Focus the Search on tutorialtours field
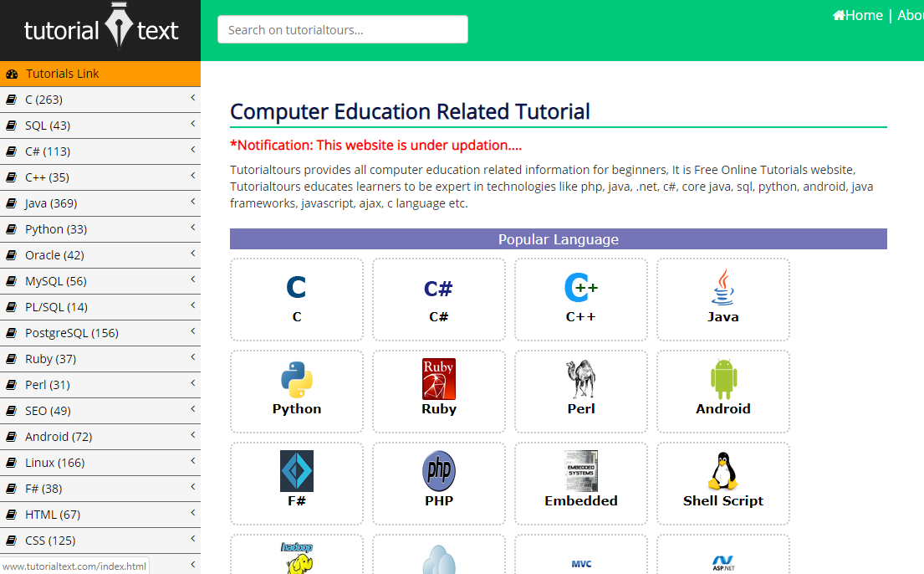The width and height of the screenshot is (924, 574). [x=342, y=29]
